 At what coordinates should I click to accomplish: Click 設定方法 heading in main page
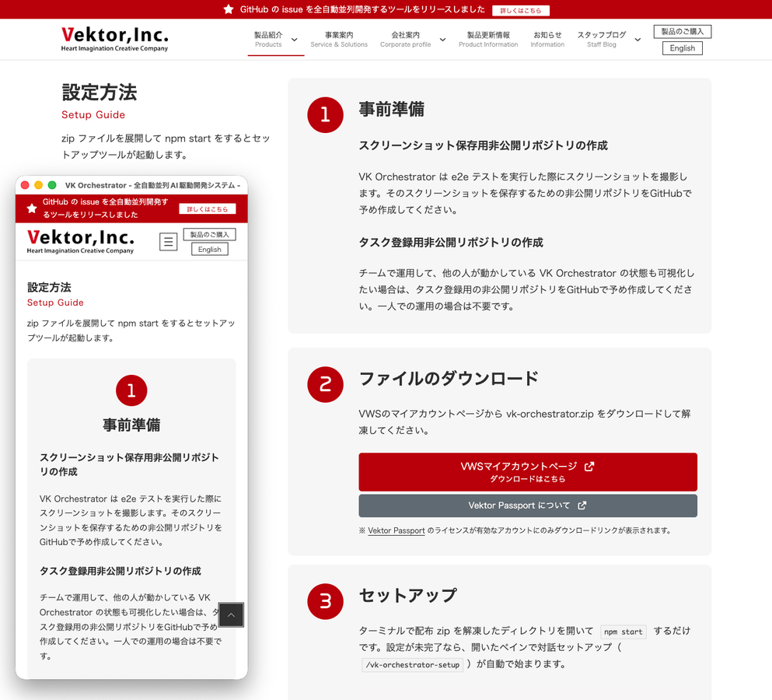click(100, 92)
